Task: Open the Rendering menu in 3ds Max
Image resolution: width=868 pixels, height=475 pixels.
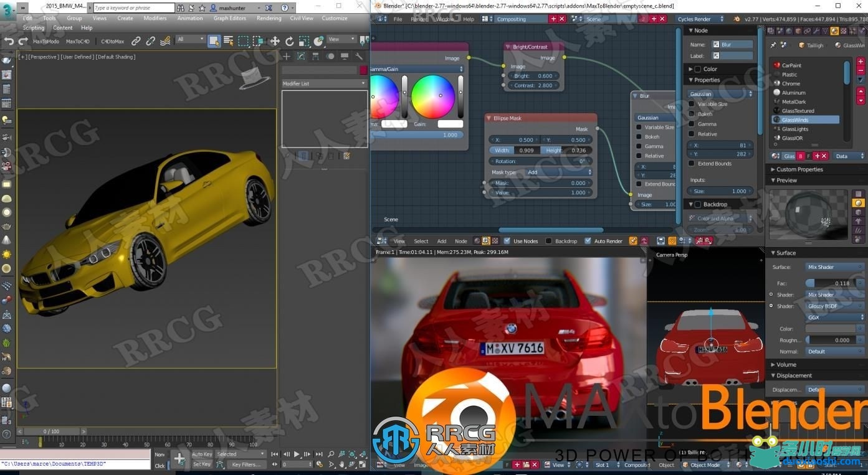Action: click(x=269, y=18)
